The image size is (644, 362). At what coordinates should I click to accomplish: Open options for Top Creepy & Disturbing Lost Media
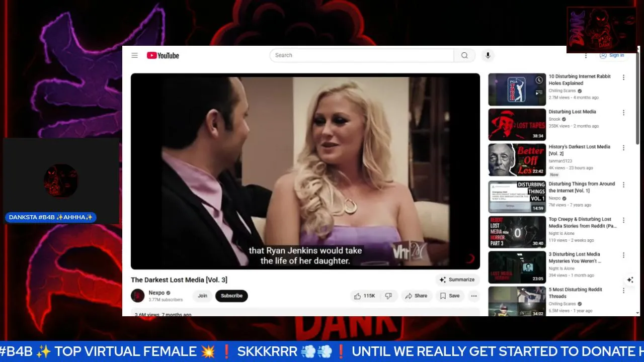[623, 220]
